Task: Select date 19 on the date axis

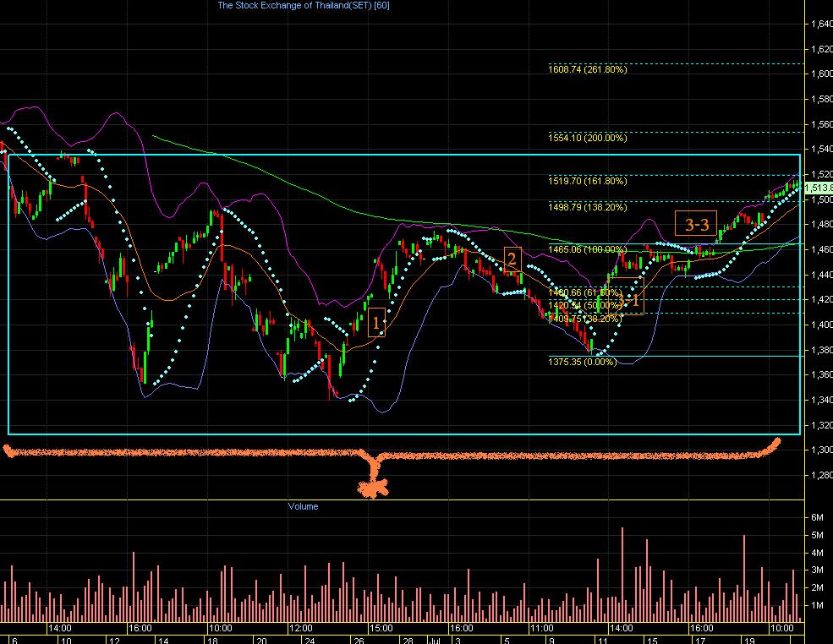Action: (x=749, y=641)
